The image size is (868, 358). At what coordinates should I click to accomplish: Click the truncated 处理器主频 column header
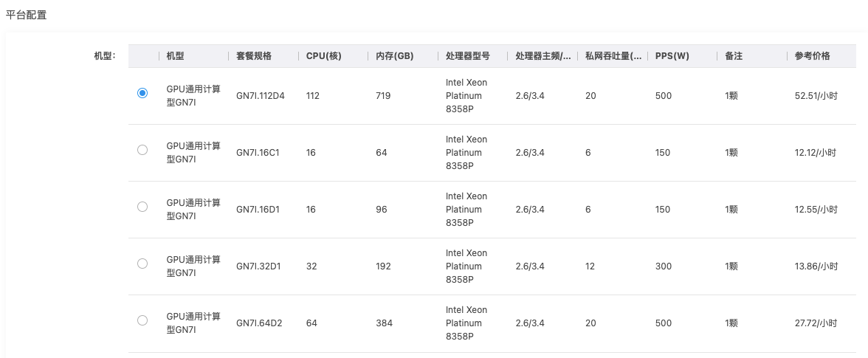pos(542,56)
